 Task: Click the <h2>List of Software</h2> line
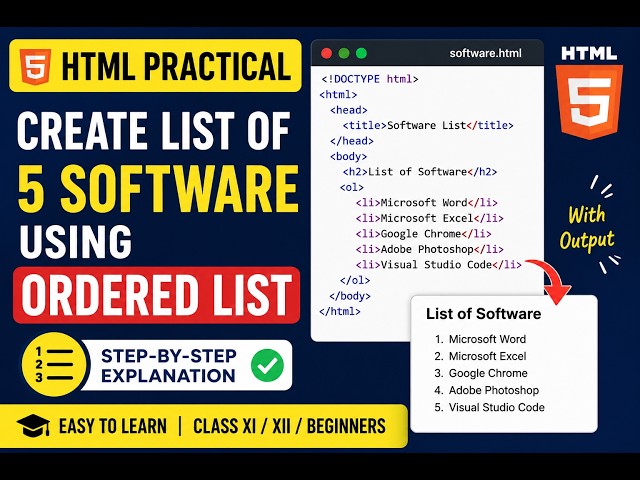420,172
